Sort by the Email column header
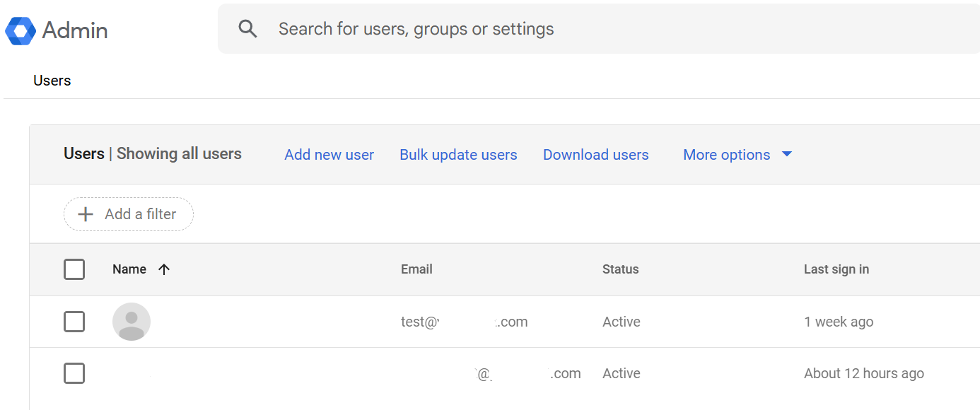Image resolution: width=980 pixels, height=410 pixels. point(416,269)
